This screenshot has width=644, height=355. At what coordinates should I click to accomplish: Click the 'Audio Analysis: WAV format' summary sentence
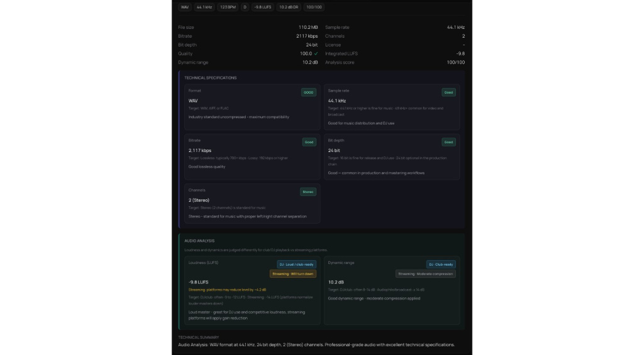316,345
